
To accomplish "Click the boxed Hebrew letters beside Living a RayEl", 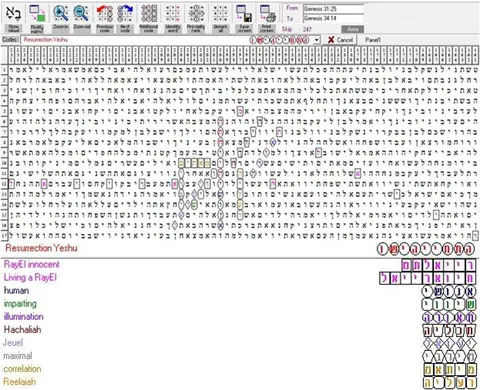I will pyautogui.click(x=428, y=278).
